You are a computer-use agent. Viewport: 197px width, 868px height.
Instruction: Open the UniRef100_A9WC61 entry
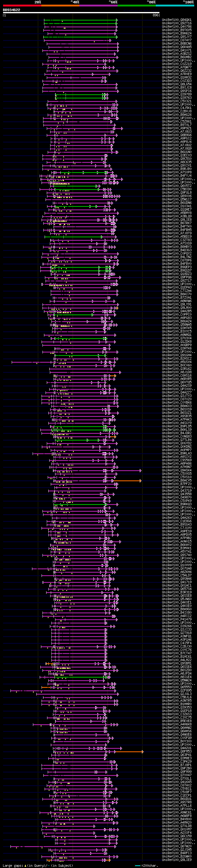(177, 812)
